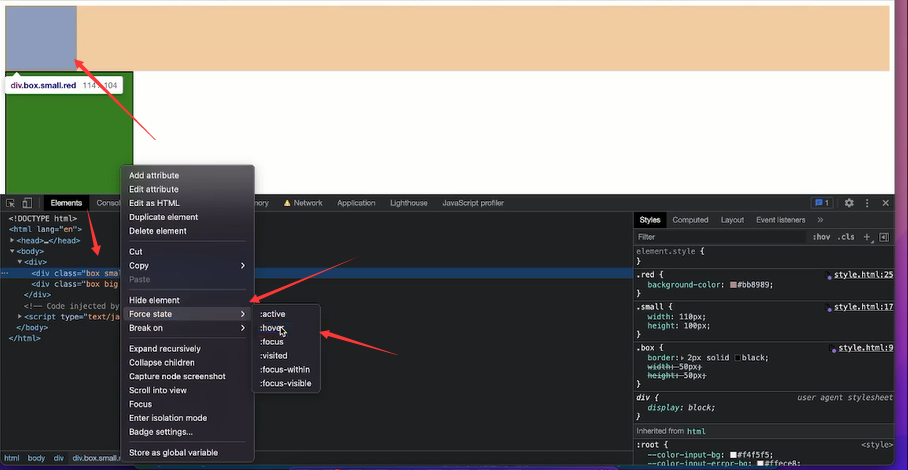908x470 pixels.
Task: Select the div class="box big" node
Action: 75,284
